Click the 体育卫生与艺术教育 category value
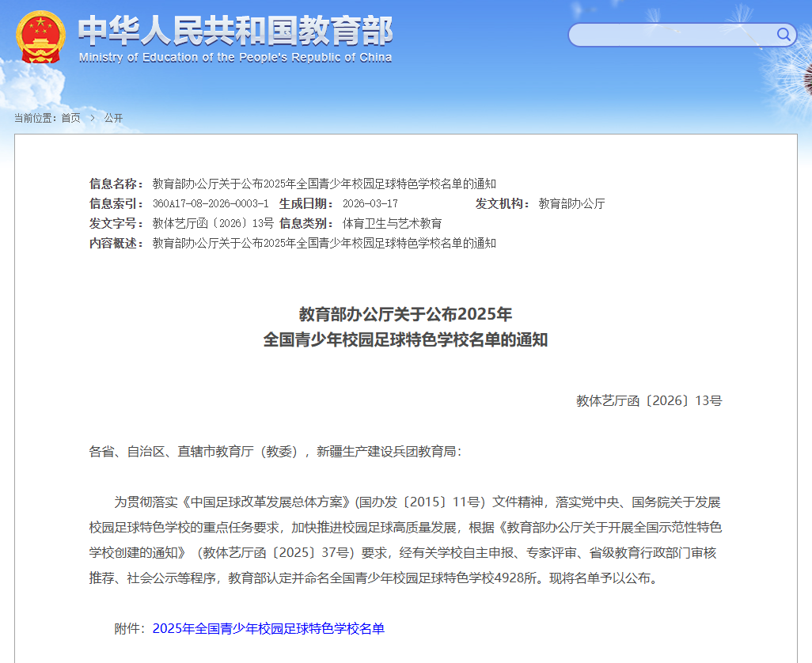812x663 pixels. tap(392, 223)
